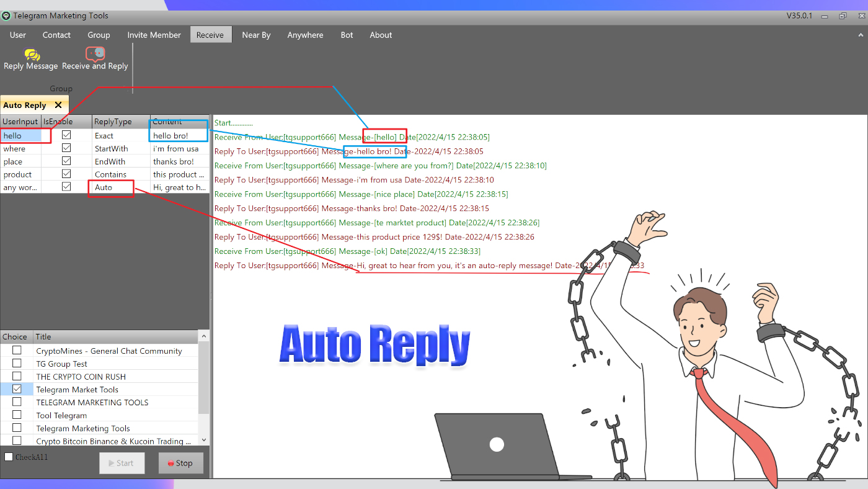Screen dimensions: 868x489
Task: Select the 'hello' UserInput cell
Action: (x=22, y=135)
